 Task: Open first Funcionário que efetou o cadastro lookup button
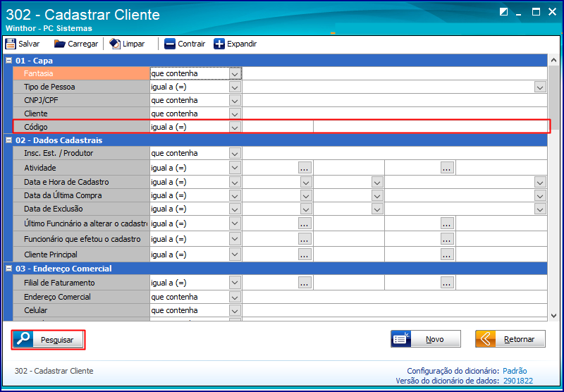[305, 239]
